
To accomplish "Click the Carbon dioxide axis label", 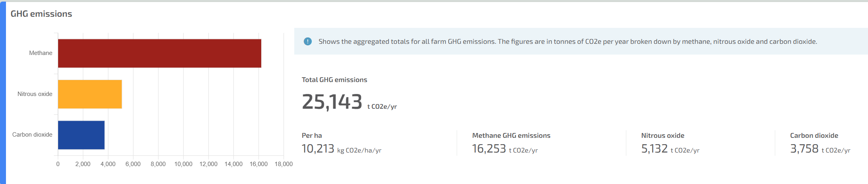I will click(32, 135).
